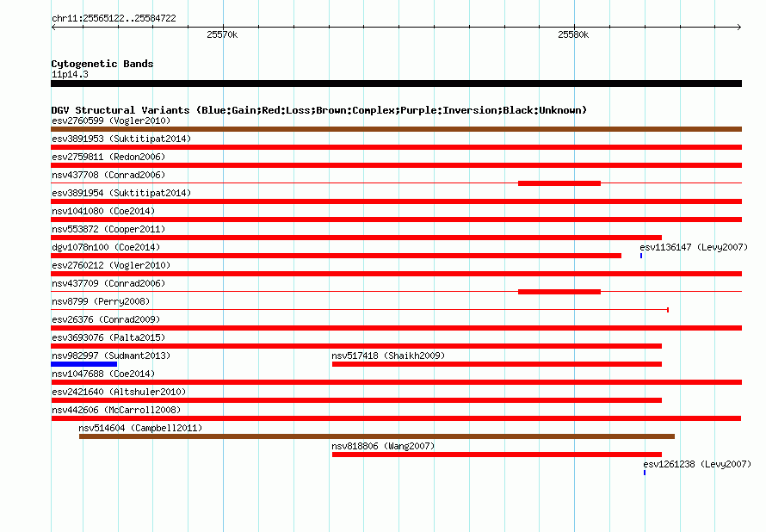Select the dgv1078n100 (Coe2014) label
The height and width of the screenshot is (532, 766).
[106, 247]
